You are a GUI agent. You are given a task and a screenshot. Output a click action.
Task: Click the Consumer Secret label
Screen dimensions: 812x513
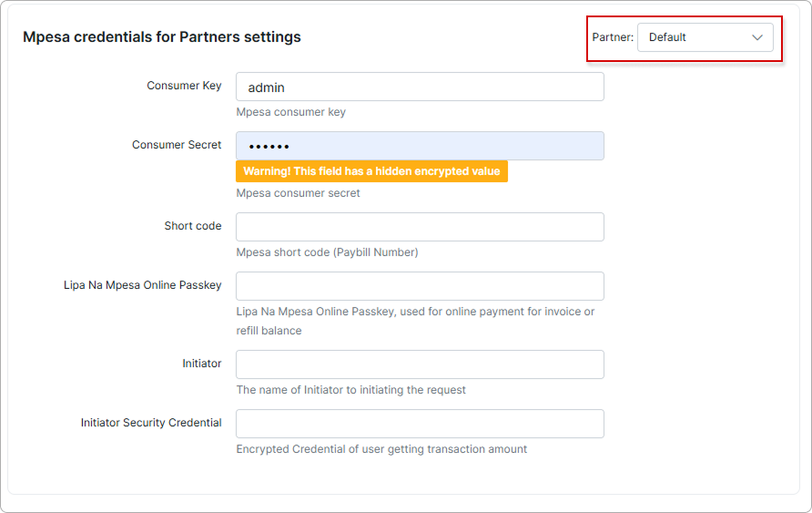point(177,145)
